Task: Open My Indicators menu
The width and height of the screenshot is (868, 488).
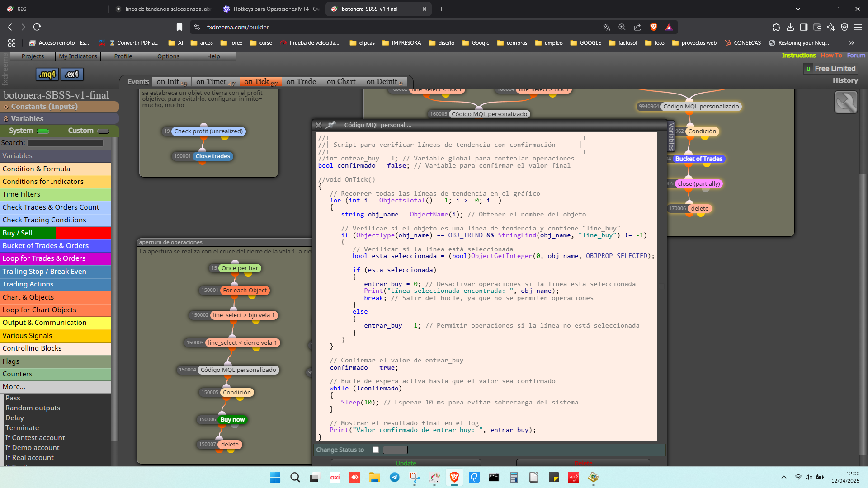Action: (x=78, y=56)
